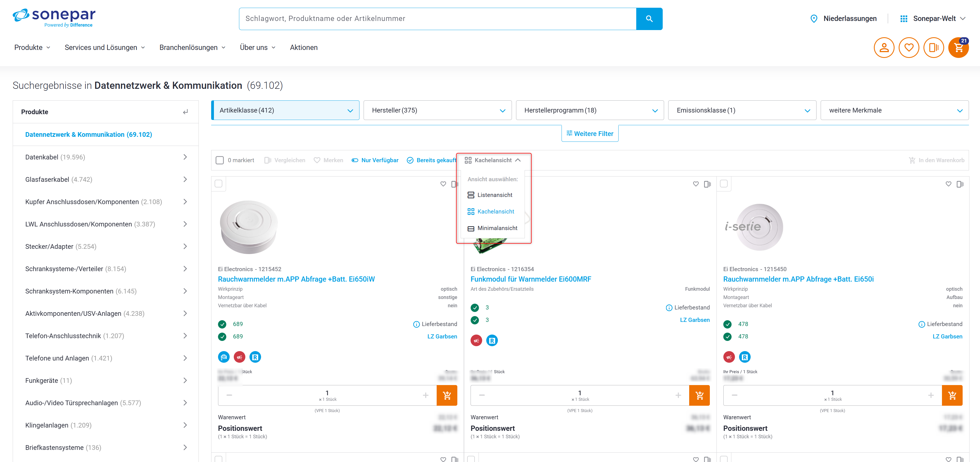Click the i-serie Ei650i product image
Viewport: 980px width, 462px height.
[x=755, y=227]
